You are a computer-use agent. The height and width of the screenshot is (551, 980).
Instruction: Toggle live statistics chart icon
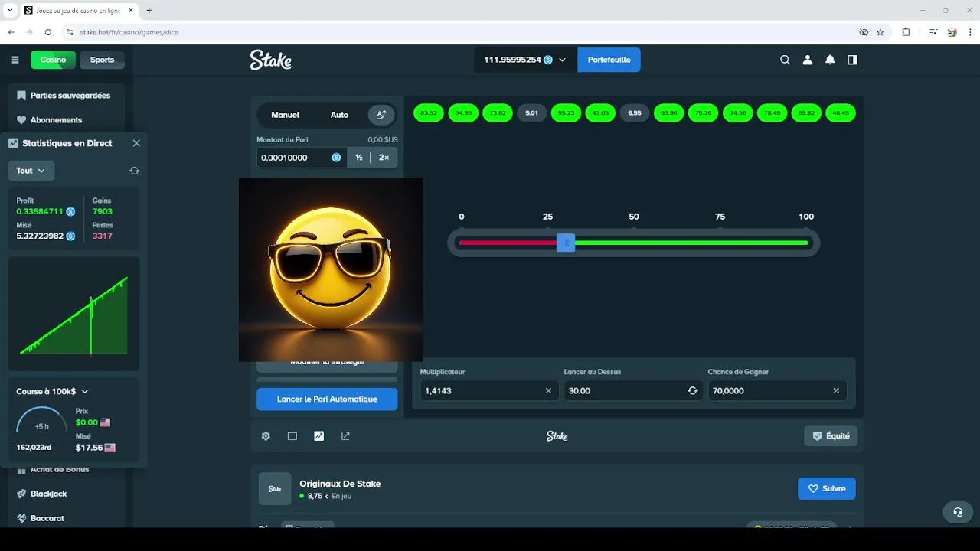319,436
